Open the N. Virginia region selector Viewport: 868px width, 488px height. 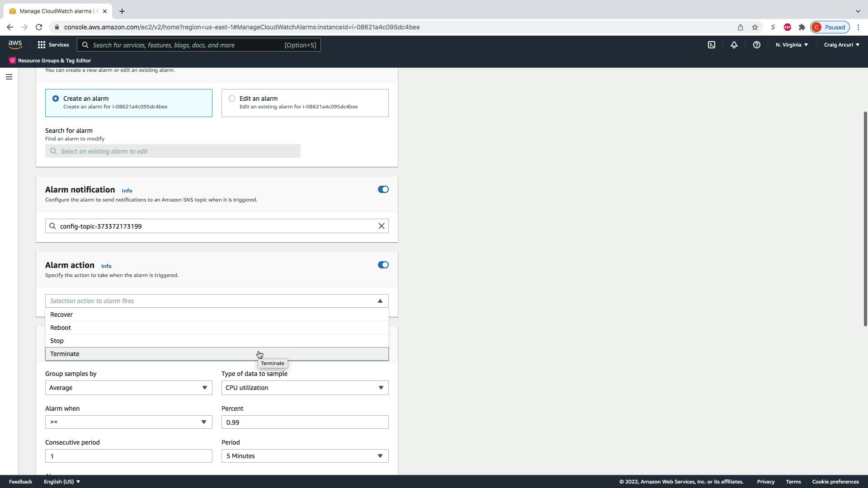792,45
